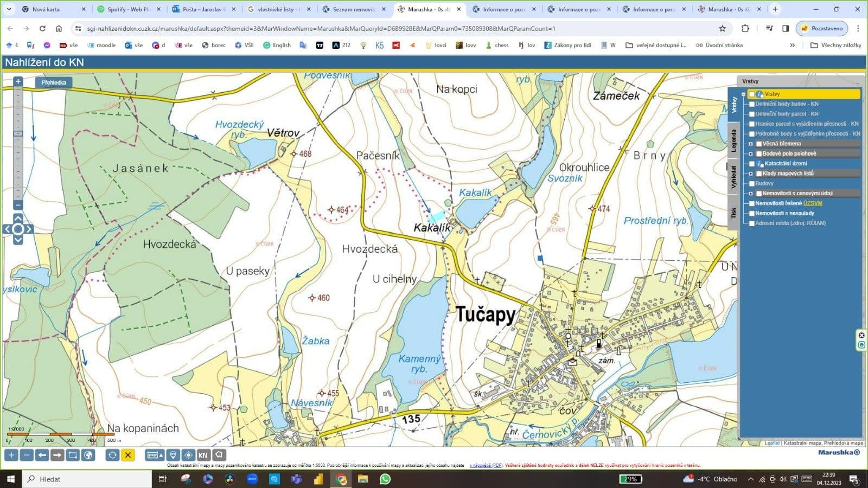Image resolution: width=868 pixels, height=488 pixels.
Task: Toggle the Hranice parcel s vyjádřením přesnosti checkbox
Action: 752,124
